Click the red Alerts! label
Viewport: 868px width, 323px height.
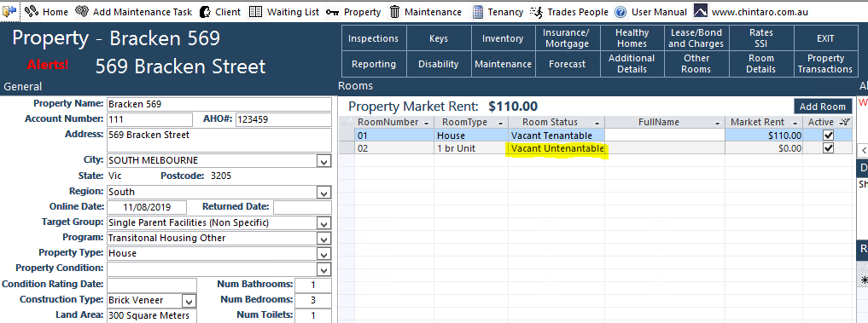click(x=48, y=66)
